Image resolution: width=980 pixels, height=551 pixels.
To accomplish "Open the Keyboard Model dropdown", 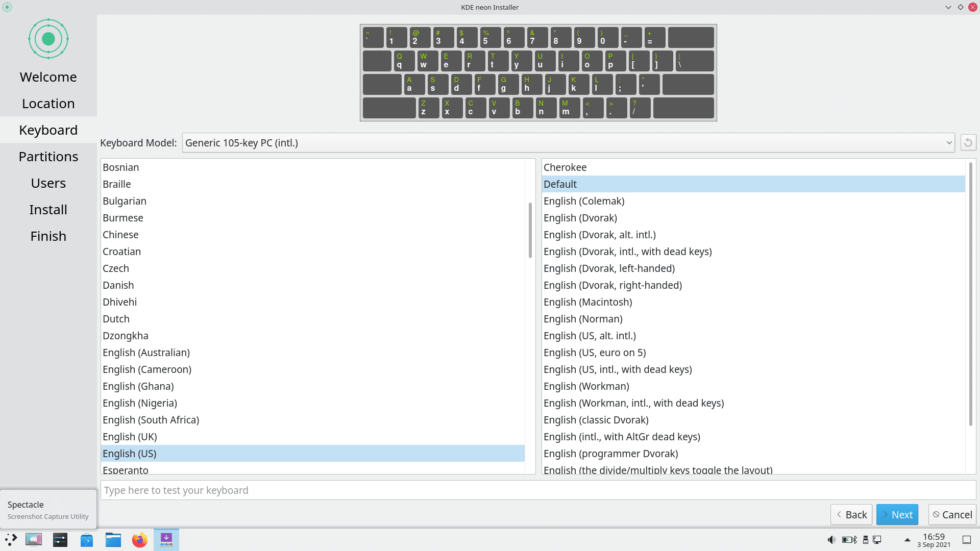I will [x=568, y=143].
